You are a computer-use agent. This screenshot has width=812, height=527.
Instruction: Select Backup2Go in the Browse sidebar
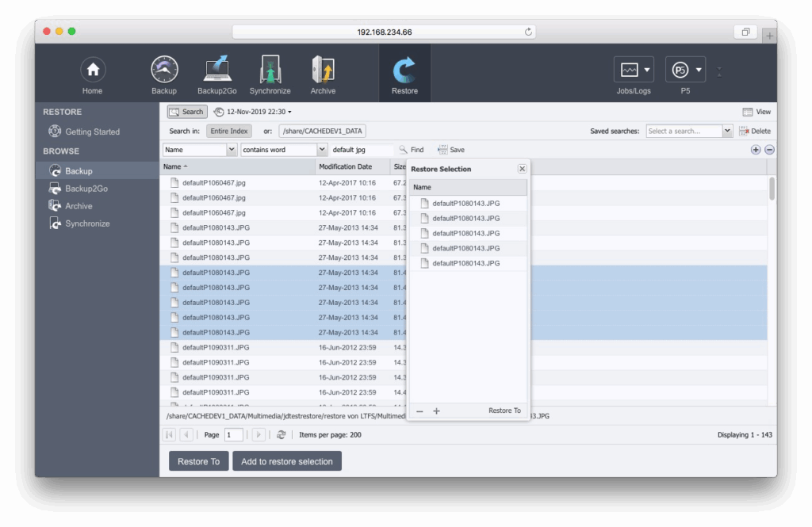pos(86,189)
